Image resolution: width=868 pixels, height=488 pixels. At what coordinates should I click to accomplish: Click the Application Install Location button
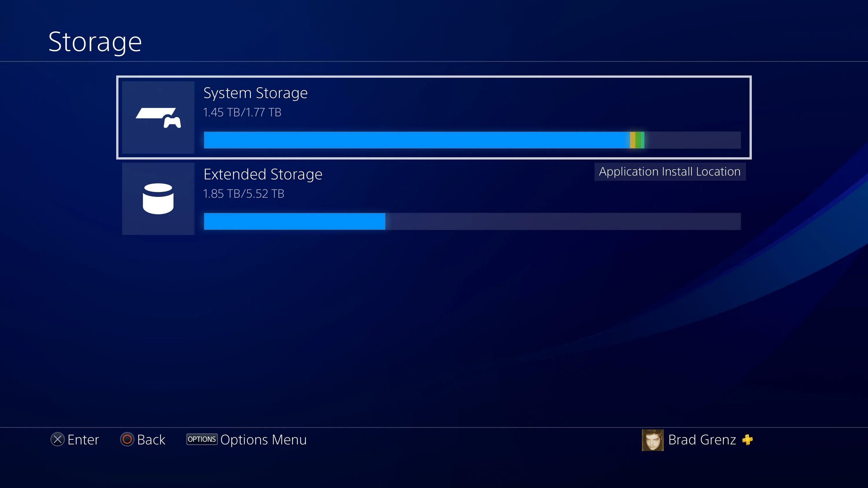[x=670, y=172]
